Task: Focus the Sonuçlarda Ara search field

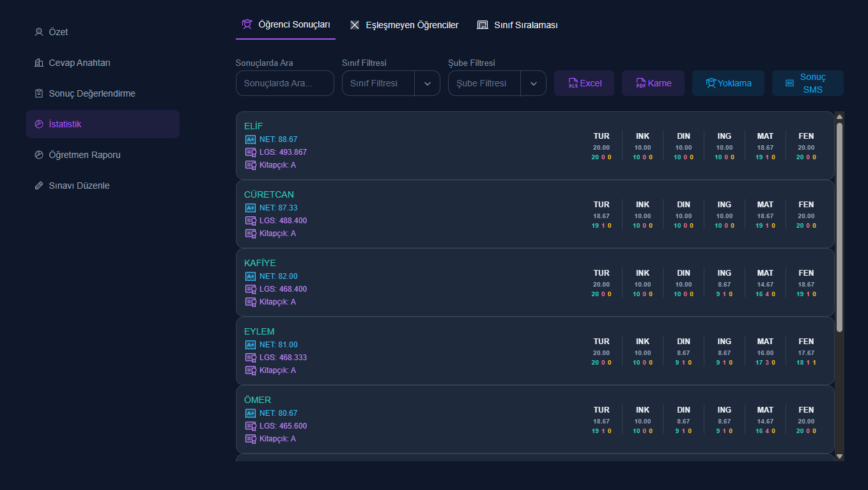Action: (x=285, y=83)
